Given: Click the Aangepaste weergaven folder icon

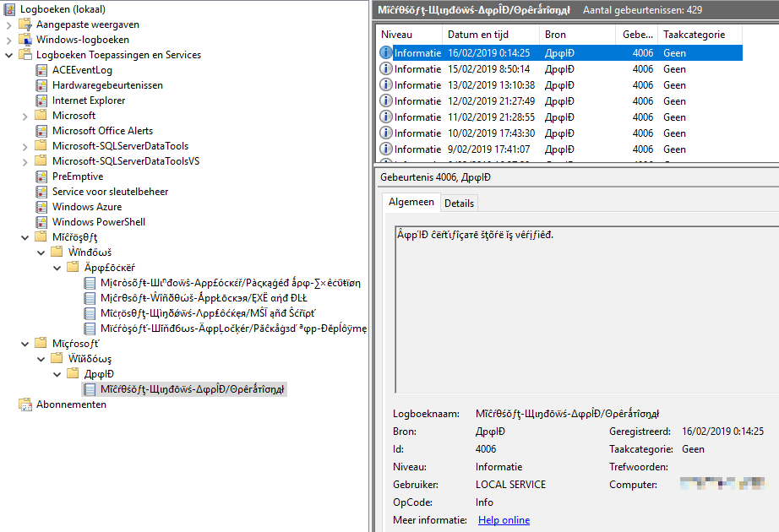Looking at the screenshot, I should (25, 24).
